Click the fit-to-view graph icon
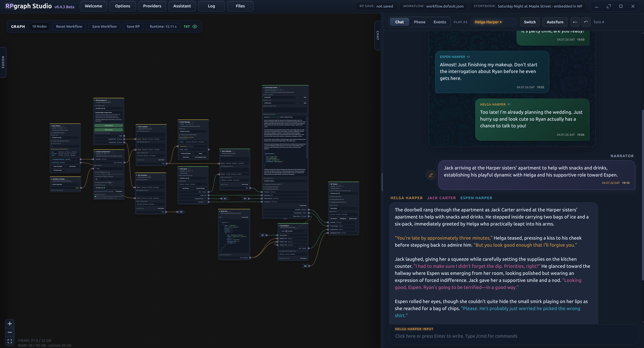The height and width of the screenshot is (348, 644). click(x=10, y=341)
